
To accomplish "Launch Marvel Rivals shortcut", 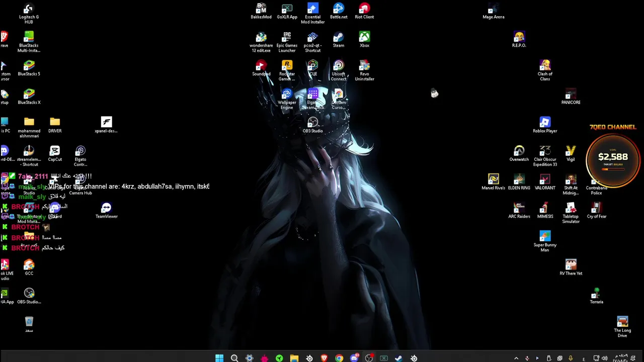I will 493,182.
